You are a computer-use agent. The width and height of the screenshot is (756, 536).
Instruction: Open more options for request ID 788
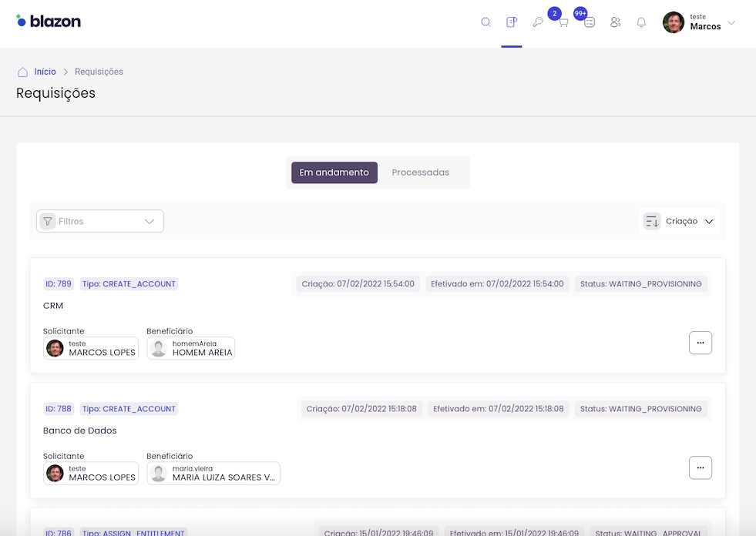(700, 467)
